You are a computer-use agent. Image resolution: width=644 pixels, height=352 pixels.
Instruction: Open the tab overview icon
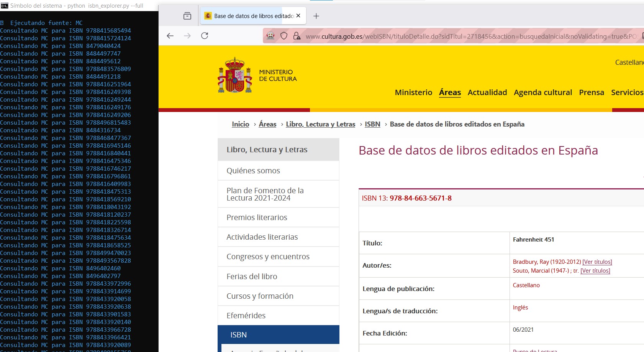[x=187, y=16]
